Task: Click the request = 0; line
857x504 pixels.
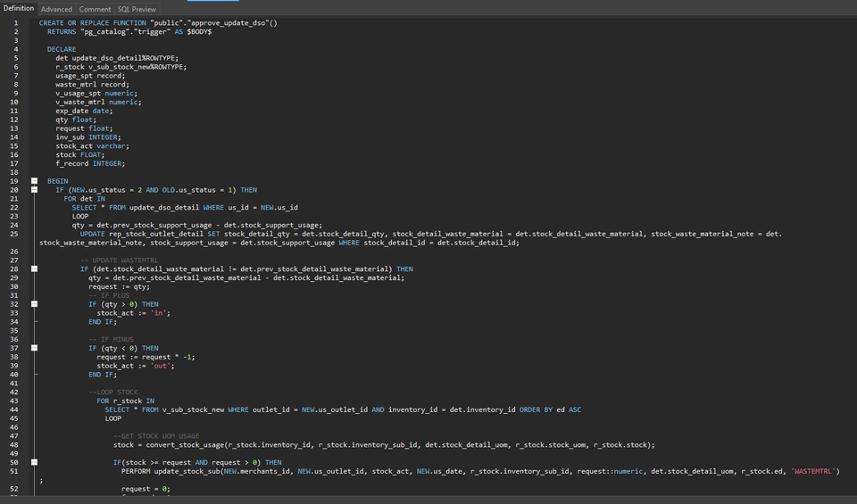Action: [146, 489]
